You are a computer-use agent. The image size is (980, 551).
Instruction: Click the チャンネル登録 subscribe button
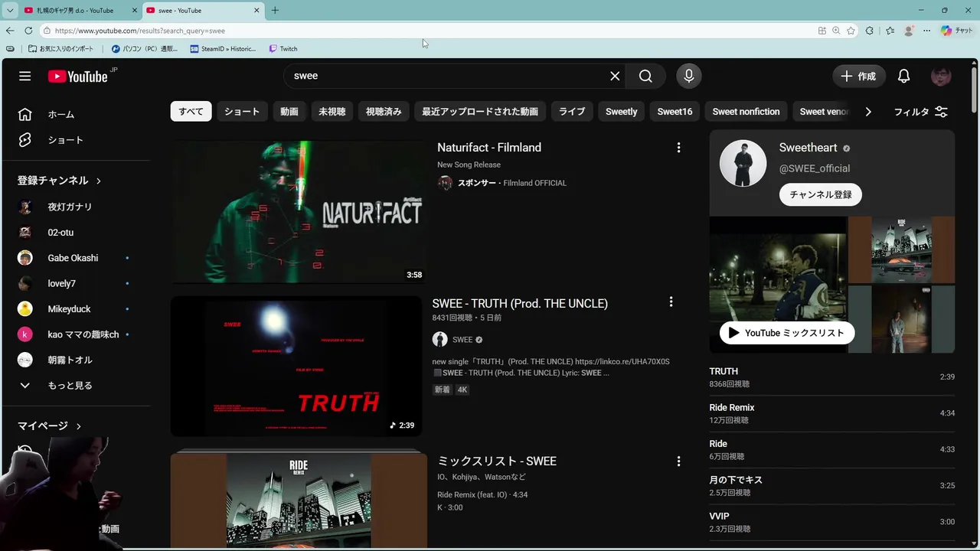click(821, 194)
